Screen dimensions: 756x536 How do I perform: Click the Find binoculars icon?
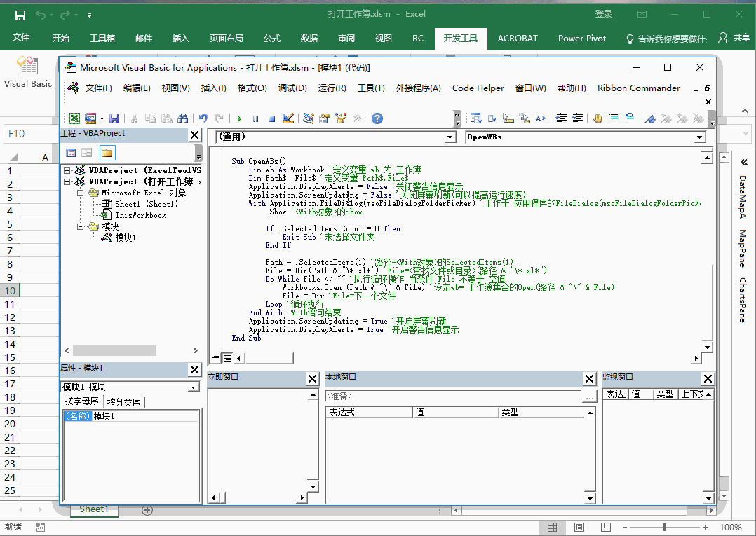tap(182, 118)
